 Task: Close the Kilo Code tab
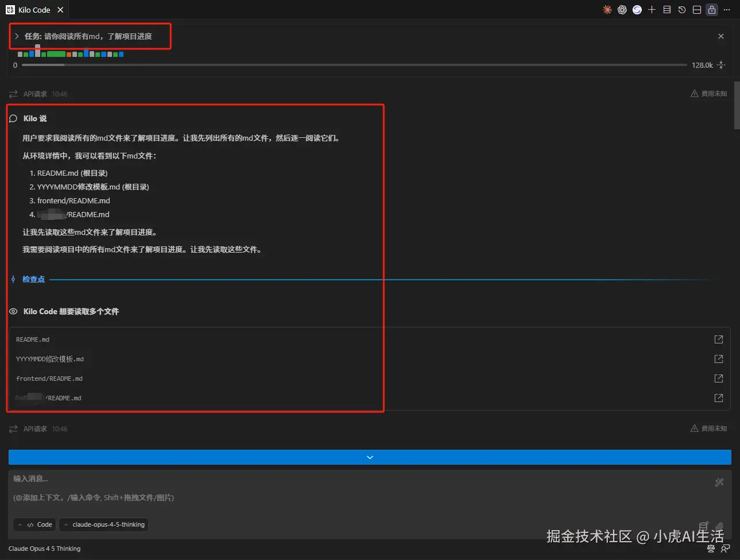pos(60,10)
